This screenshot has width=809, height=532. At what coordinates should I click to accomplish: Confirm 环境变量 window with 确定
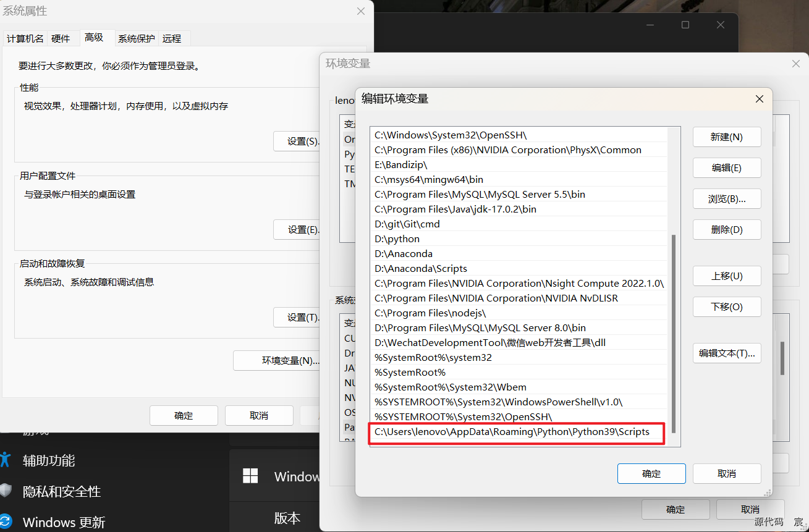pos(676,510)
